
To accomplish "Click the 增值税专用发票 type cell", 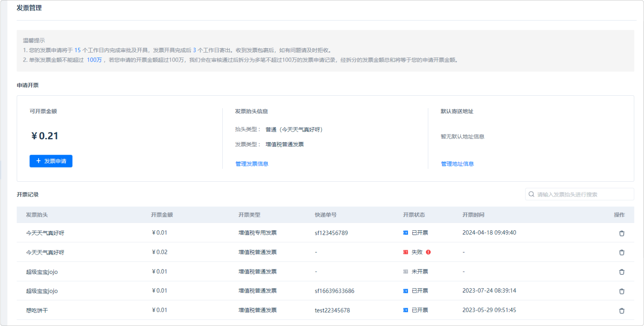I will coord(258,233).
